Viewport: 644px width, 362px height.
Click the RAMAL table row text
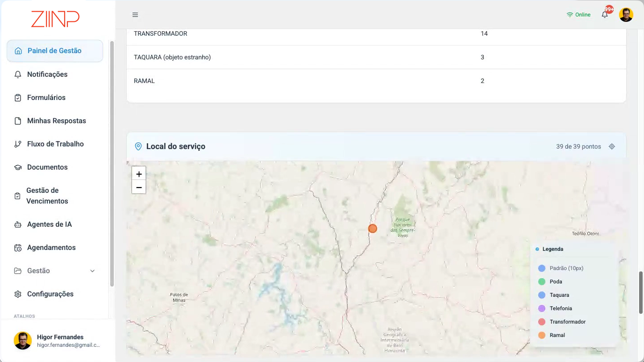(144, 81)
